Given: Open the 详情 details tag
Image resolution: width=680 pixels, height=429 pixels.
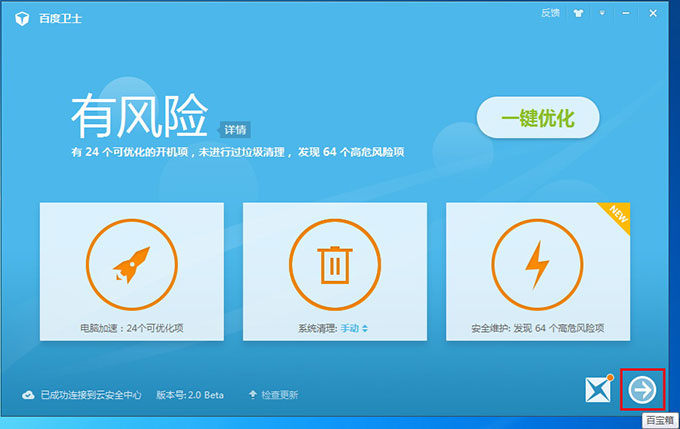Looking at the screenshot, I should [235, 129].
